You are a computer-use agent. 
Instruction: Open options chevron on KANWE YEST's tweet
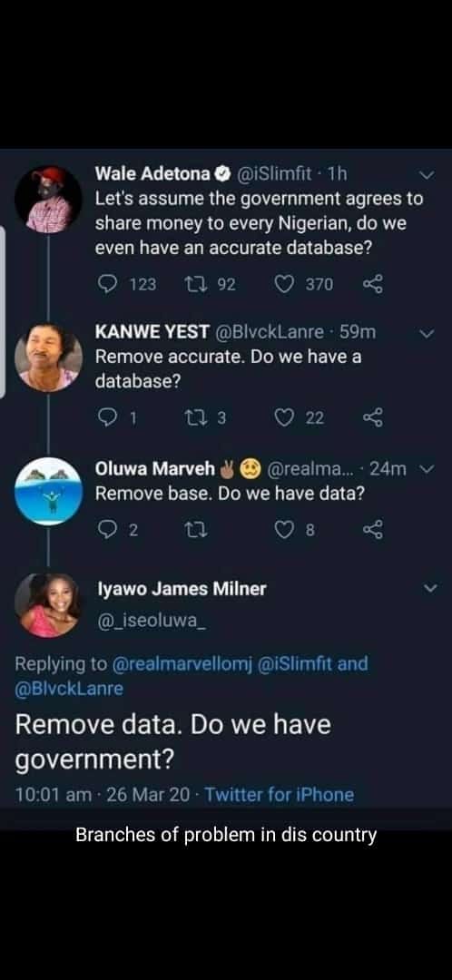[x=427, y=333]
